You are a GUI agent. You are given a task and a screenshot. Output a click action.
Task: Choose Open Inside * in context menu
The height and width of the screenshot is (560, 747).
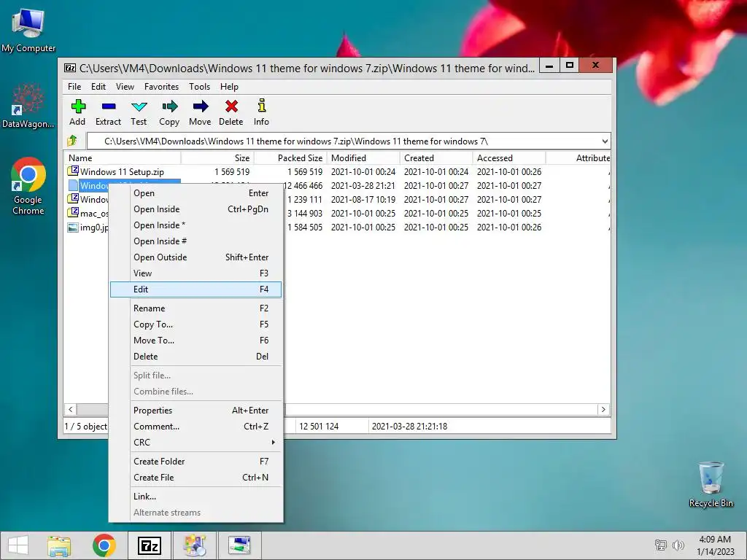point(196,225)
